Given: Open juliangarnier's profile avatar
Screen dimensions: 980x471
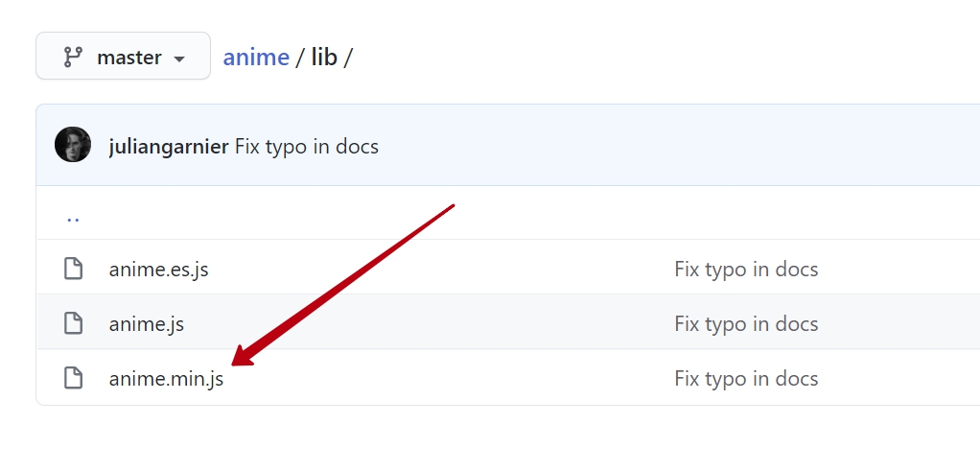Looking at the screenshot, I should 73,145.
